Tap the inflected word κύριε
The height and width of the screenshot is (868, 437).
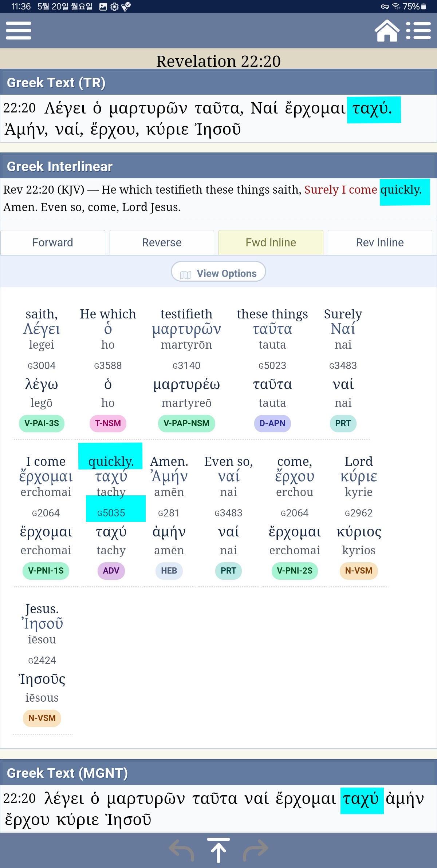(359, 476)
